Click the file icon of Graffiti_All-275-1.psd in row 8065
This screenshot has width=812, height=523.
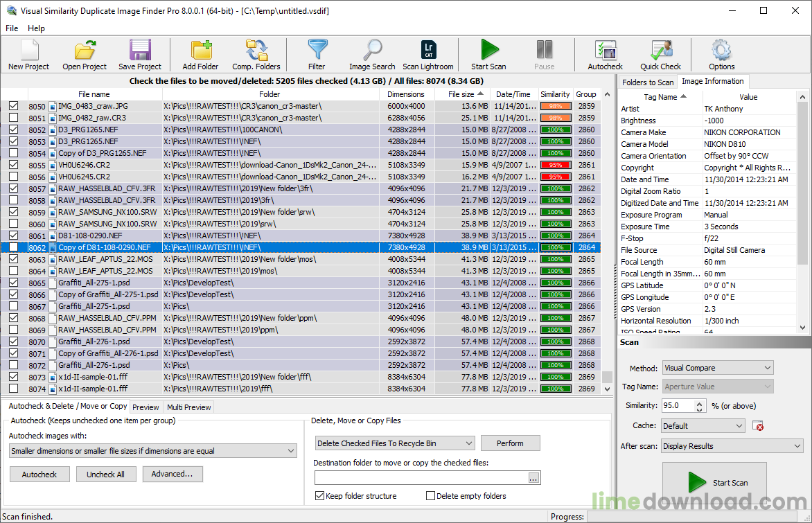[x=52, y=283]
